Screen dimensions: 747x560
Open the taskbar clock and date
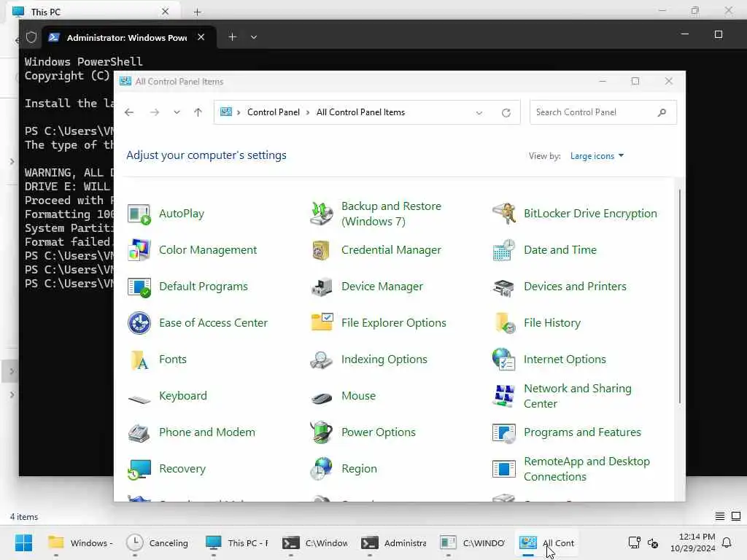pos(692,542)
